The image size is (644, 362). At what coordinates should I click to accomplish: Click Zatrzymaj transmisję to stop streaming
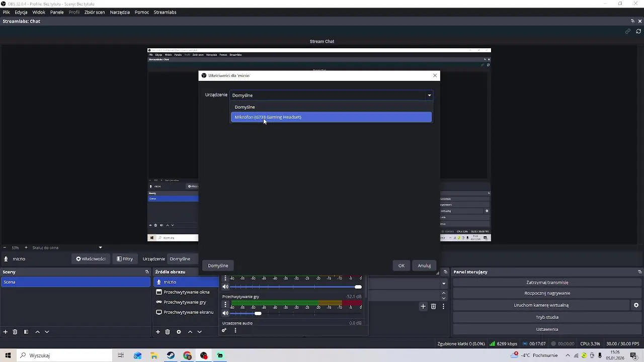pyautogui.click(x=547, y=283)
